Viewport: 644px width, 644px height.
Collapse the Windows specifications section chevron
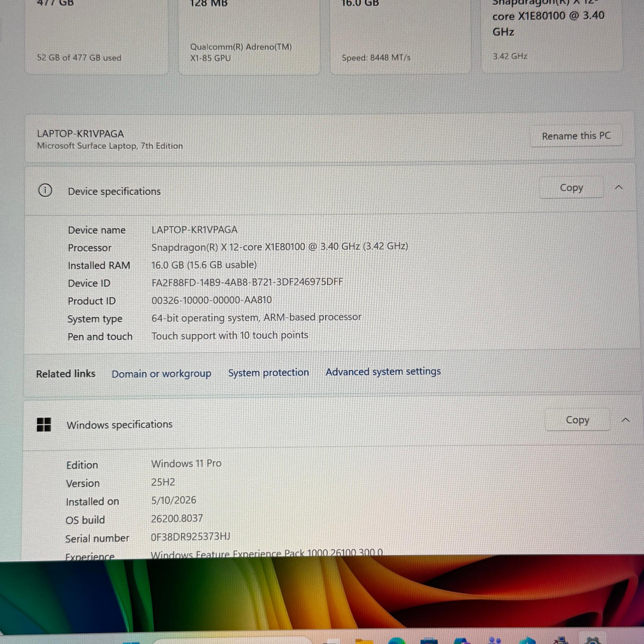626,420
